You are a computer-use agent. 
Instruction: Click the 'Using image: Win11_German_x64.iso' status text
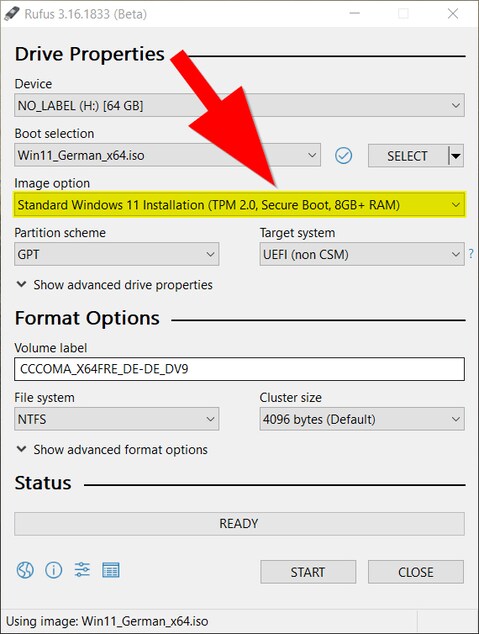tap(107, 621)
